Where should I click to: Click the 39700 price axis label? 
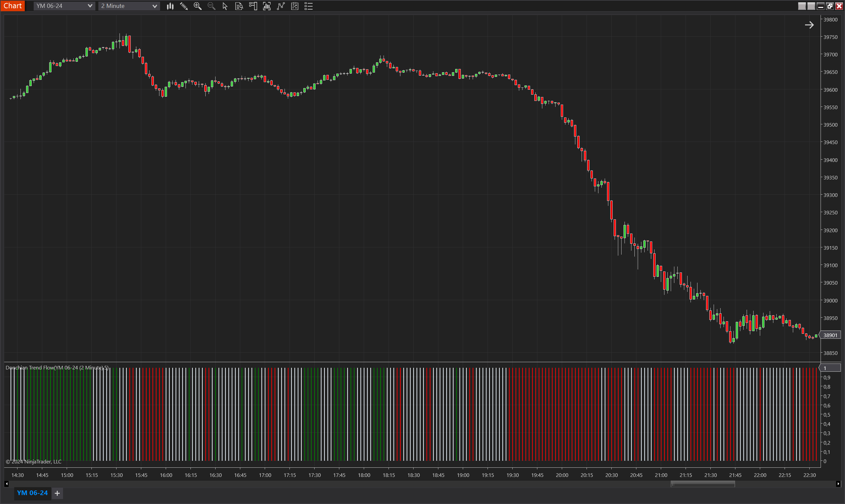[830, 55]
